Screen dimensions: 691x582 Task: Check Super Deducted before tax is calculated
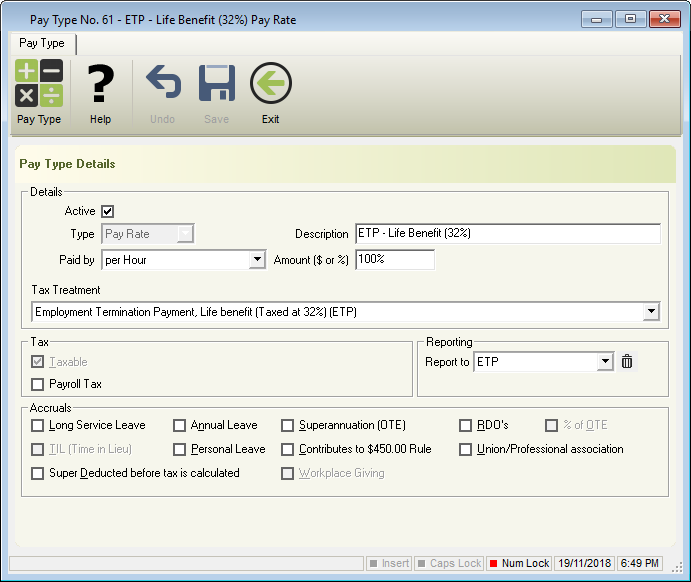tap(37, 473)
